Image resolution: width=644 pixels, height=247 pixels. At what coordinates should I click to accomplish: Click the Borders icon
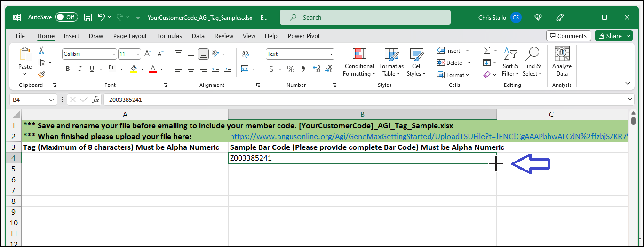pyautogui.click(x=112, y=69)
